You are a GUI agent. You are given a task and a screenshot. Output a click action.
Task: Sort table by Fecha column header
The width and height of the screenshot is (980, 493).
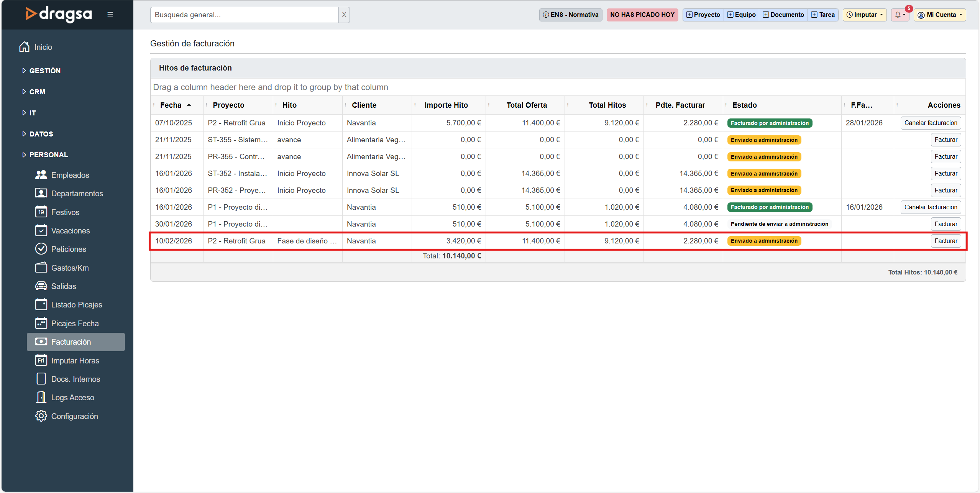click(x=171, y=105)
